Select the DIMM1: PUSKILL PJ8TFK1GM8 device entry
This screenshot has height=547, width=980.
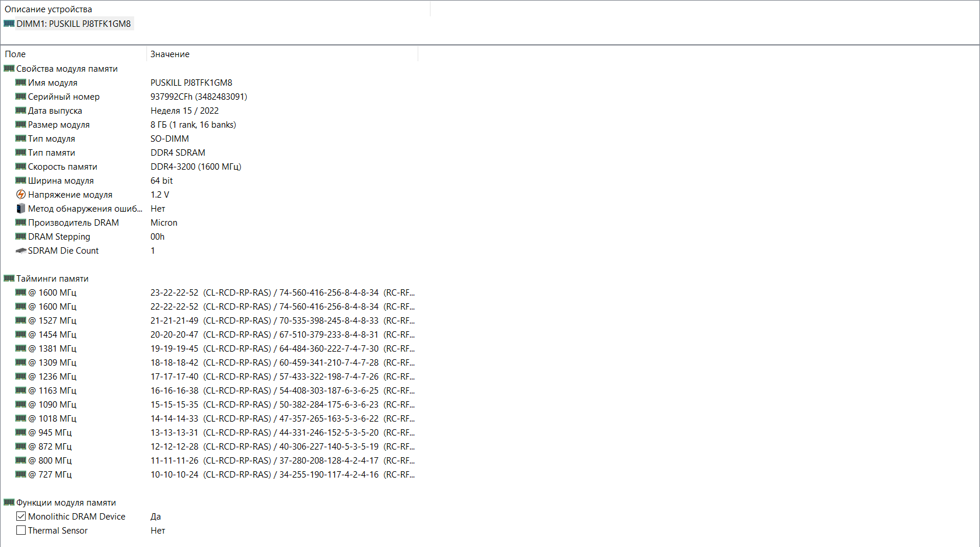point(68,23)
